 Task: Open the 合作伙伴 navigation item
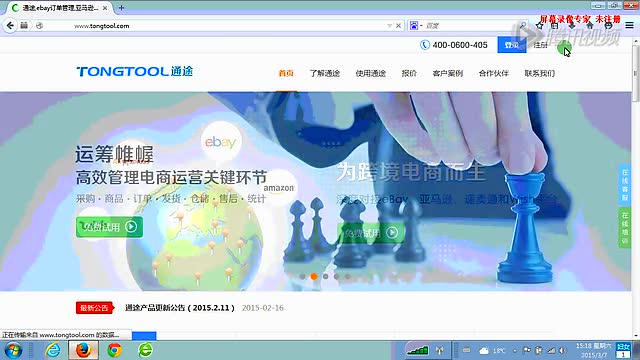[494, 73]
